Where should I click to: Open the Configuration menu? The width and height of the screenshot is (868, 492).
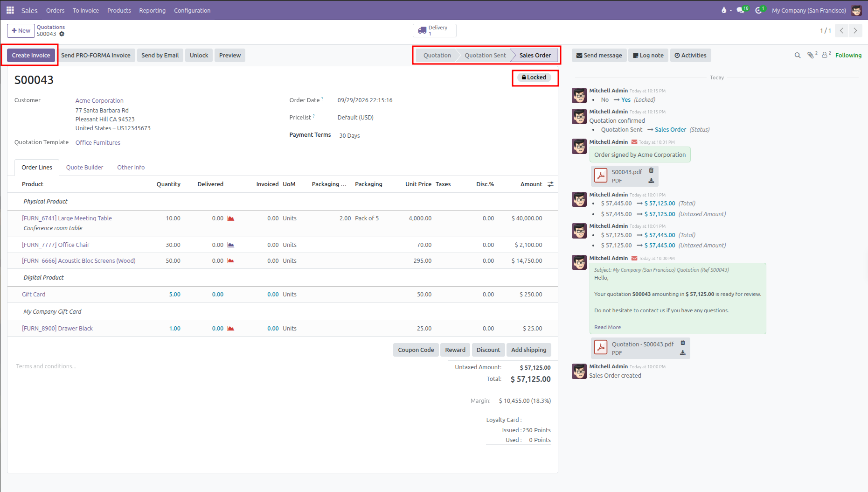click(192, 10)
